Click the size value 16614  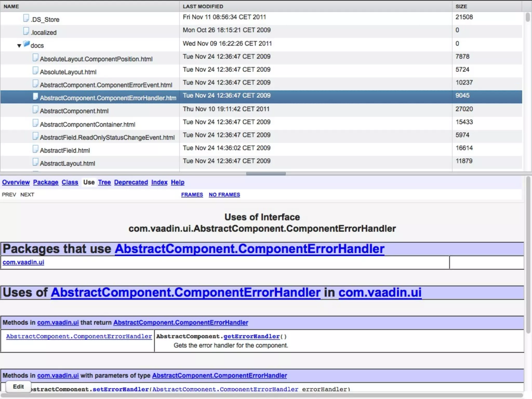click(464, 148)
